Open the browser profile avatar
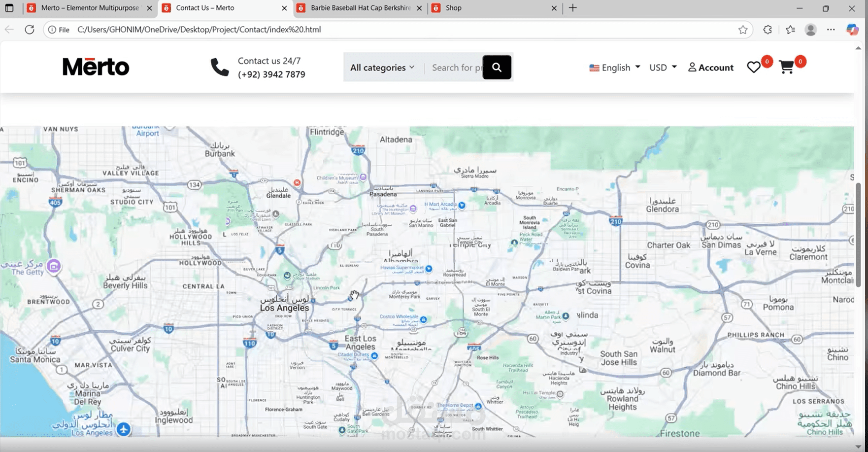This screenshot has width=868, height=452. click(810, 30)
